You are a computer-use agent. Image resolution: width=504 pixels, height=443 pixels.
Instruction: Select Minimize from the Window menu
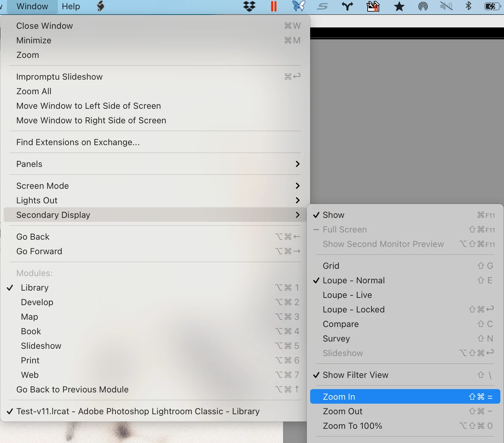(x=155, y=40)
